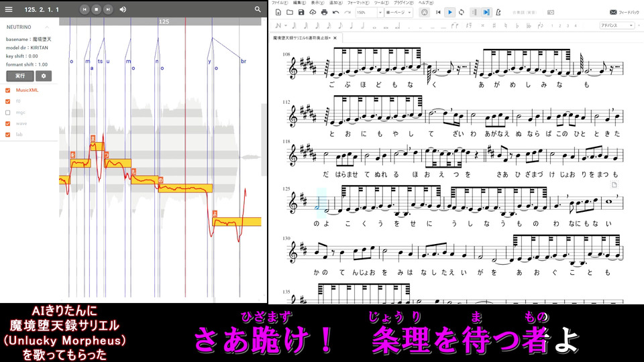Click the position display 125. 2. 1. 1

[42, 9]
